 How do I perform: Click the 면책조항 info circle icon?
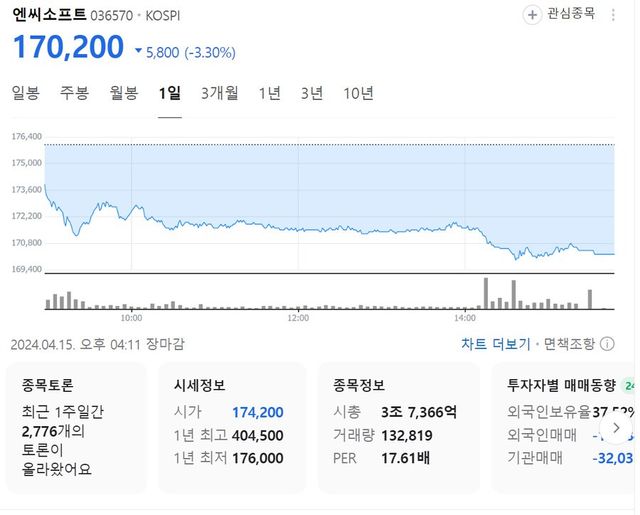pyautogui.click(x=606, y=344)
